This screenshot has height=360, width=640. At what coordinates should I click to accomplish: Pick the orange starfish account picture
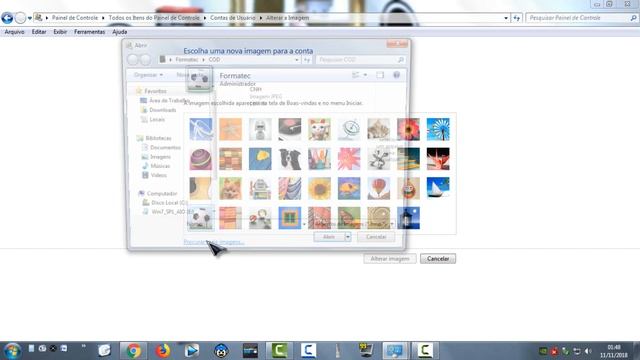click(230, 129)
